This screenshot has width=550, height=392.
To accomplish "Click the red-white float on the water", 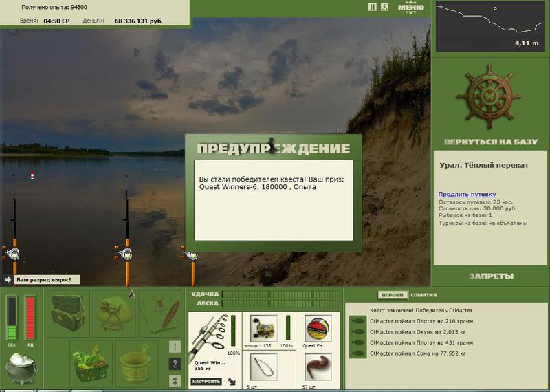I will [x=32, y=175].
